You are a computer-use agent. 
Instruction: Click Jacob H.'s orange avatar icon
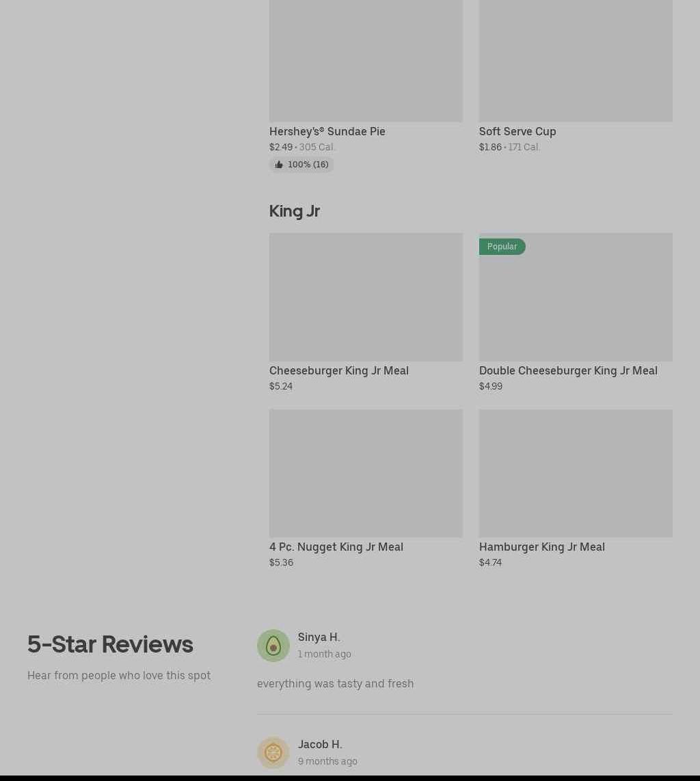tap(273, 752)
